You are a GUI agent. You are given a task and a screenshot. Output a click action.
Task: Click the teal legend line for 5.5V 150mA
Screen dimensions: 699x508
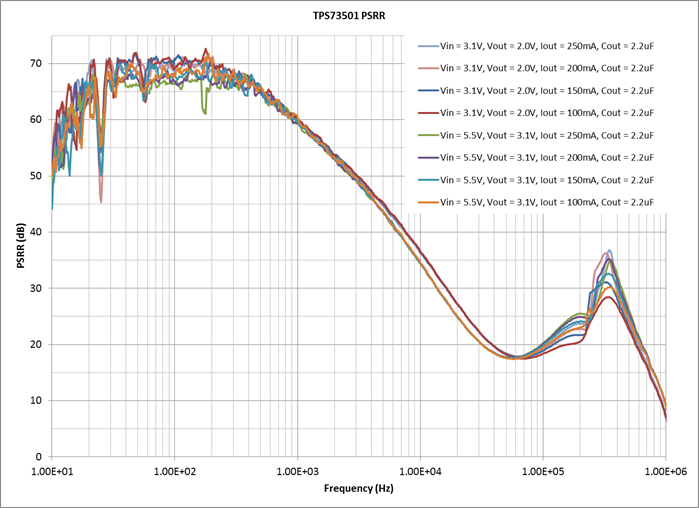[428, 180]
